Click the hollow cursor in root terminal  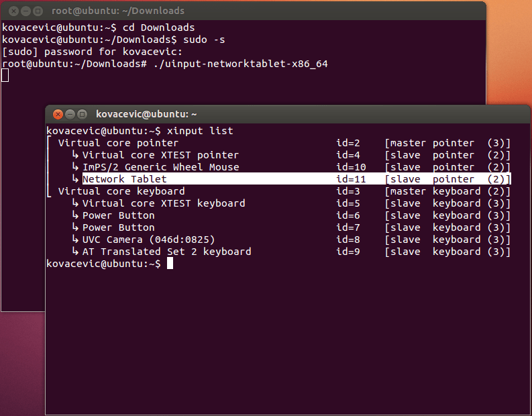point(5,75)
